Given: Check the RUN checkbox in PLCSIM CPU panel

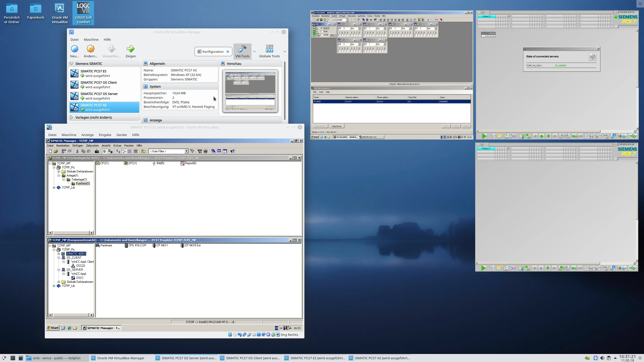Looking at the screenshot, I should 322,31.
